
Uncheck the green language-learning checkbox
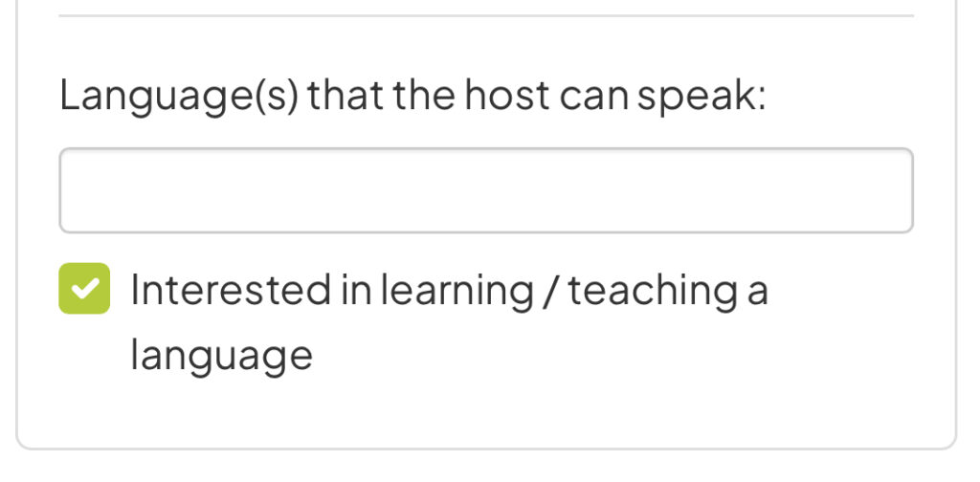pyautogui.click(x=84, y=289)
